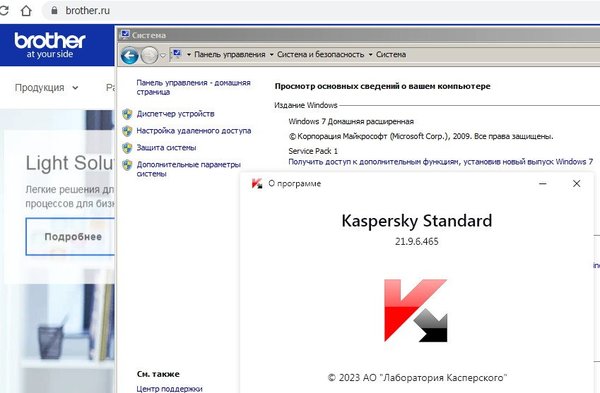Image resolution: width=600 pixels, height=393 pixels.
Task: Click the Kaspersky Standard title text
Action: (417, 221)
